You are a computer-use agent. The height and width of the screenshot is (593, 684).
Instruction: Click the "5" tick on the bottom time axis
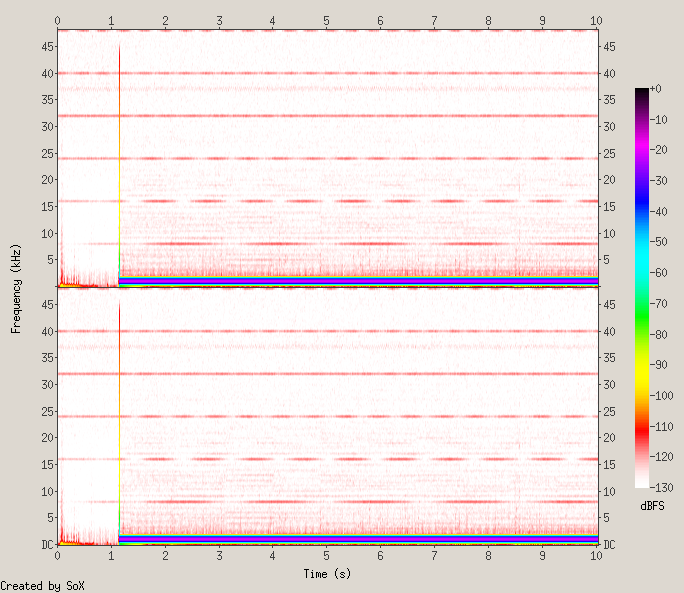coord(326,555)
